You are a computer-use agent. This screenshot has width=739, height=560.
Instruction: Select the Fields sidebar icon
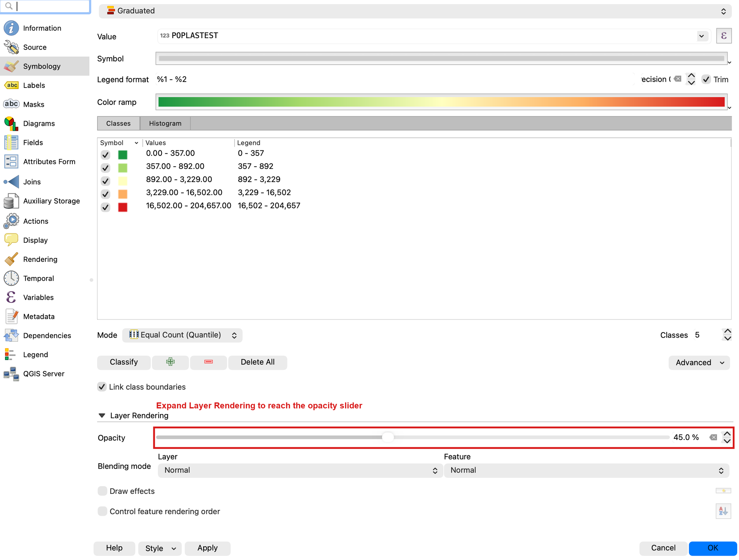tap(11, 143)
